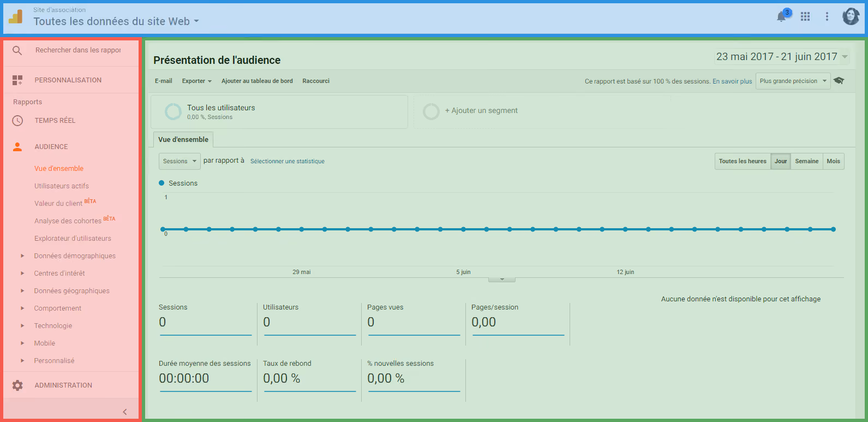
Task: Expand the chart annotations drawer arrow
Action: pyautogui.click(x=502, y=280)
